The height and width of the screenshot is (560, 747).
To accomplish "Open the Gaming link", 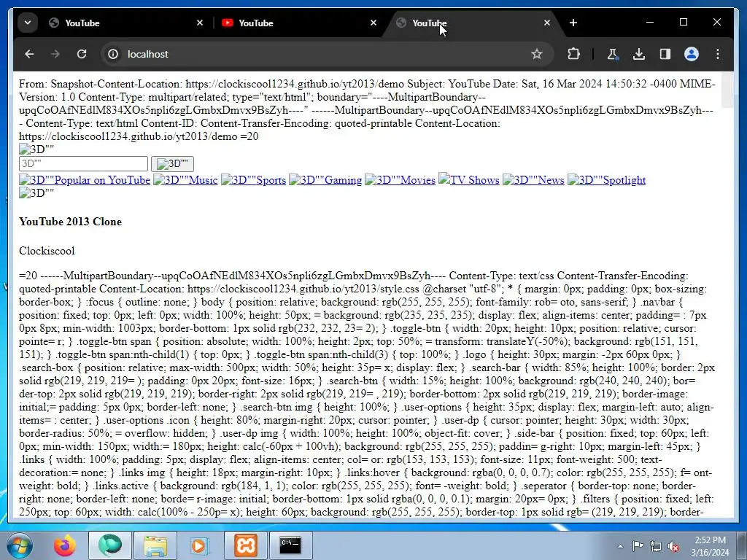I will [325, 180].
